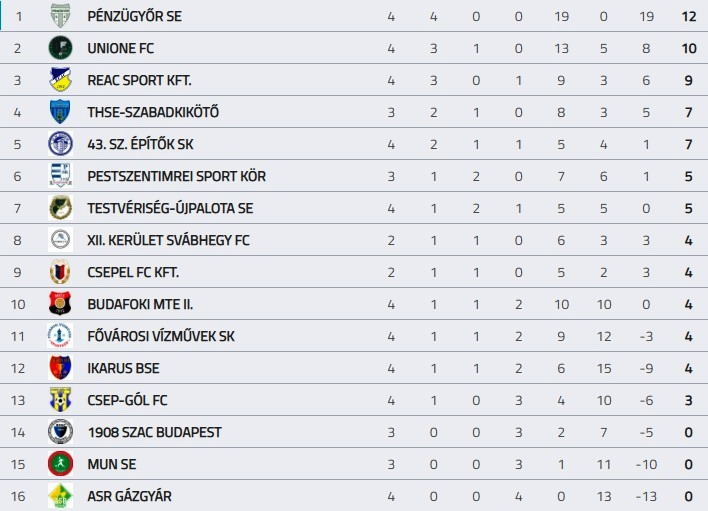Open the XII. Kerület Svábhegy FC link
Viewport: 708px width, 511px height.
(x=168, y=240)
